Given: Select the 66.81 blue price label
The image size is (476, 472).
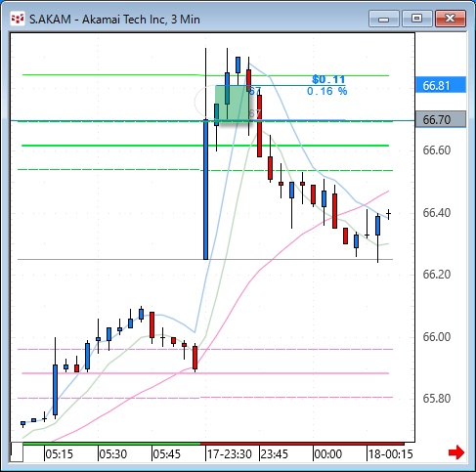Looking at the screenshot, I should (x=441, y=85).
